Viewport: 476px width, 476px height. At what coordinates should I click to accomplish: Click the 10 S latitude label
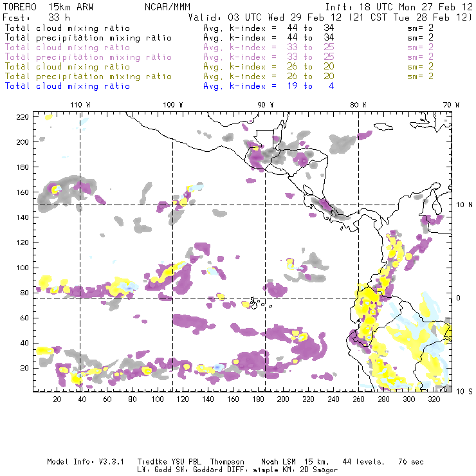(461, 391)
